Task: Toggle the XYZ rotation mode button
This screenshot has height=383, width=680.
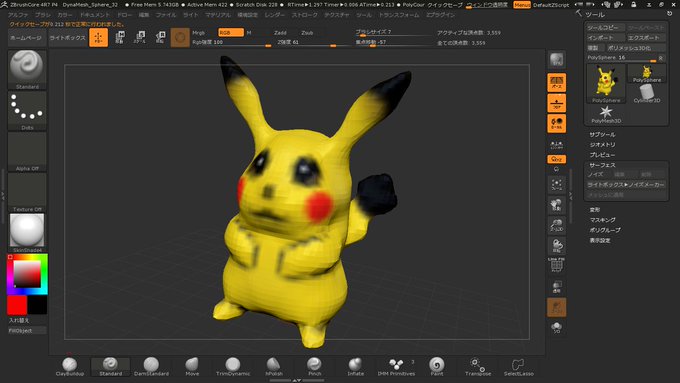Action: pos(556,159)
